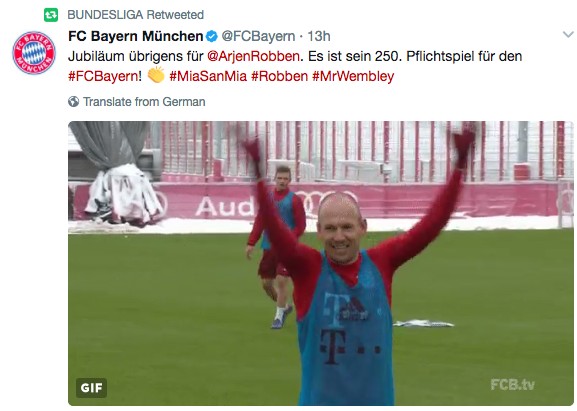Click the green retweet icon

tap(51, 15)
